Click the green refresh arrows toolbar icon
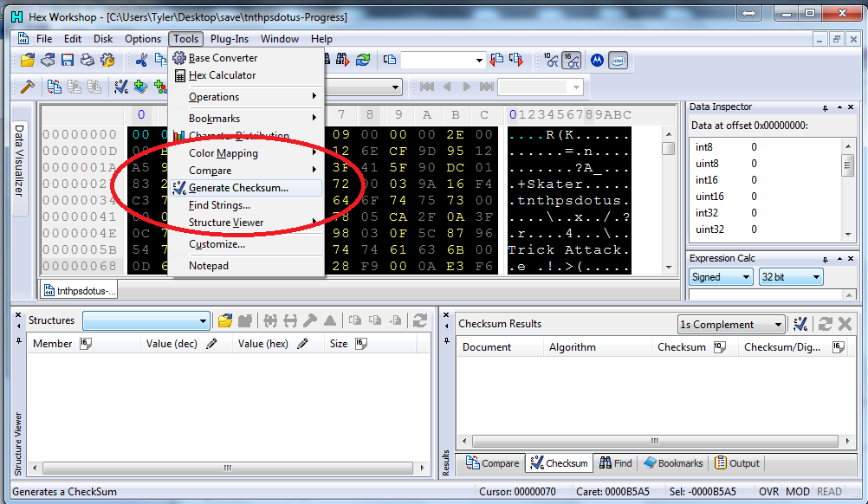868x504 pixels. [x=363, y=61]
